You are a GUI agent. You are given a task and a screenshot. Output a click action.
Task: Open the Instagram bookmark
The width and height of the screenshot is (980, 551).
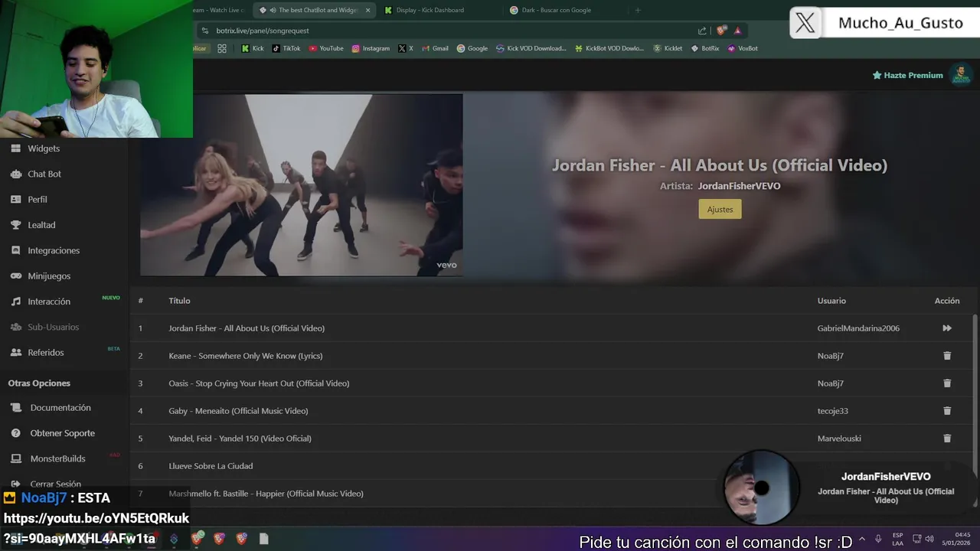pyautogui.click(x=371, y=48)
